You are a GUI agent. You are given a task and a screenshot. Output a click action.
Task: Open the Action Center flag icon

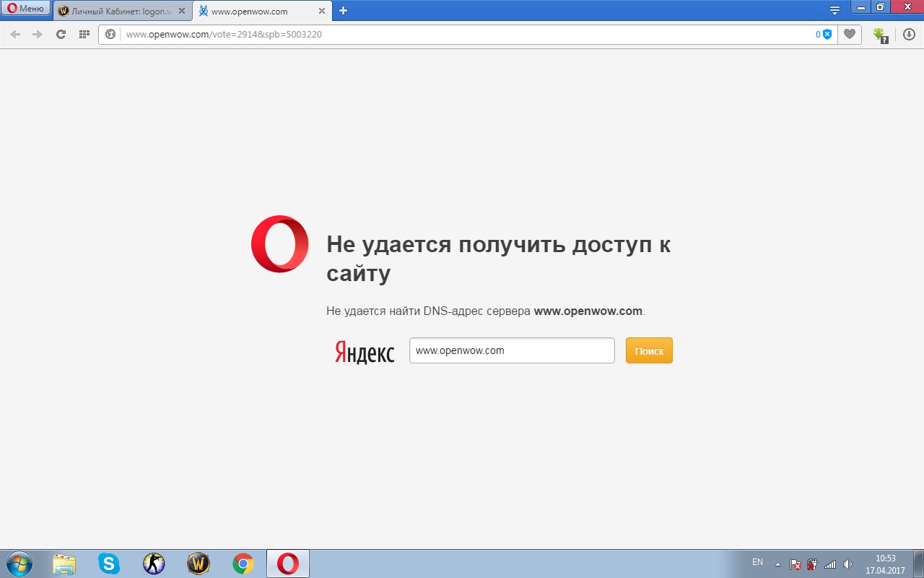click(796, 564)
